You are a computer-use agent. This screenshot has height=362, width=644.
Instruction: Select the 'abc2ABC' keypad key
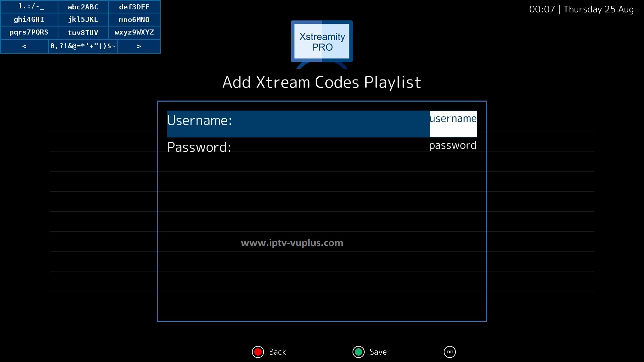tap(83, 7)
